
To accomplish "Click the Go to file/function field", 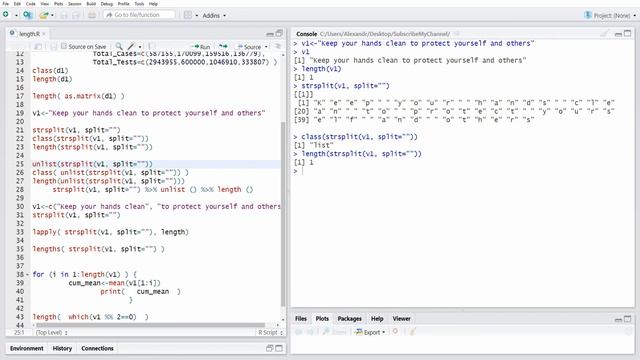I will [139, 15].
